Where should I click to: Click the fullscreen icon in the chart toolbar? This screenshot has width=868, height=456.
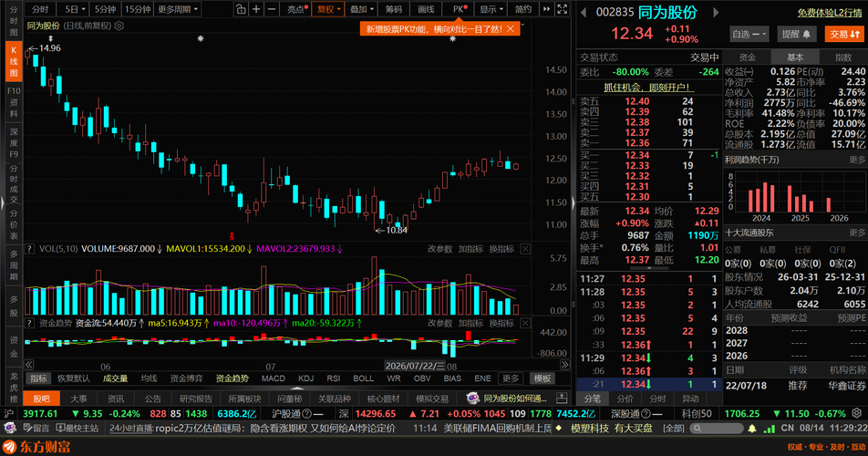pyautogui.click(x=562, y=9)
